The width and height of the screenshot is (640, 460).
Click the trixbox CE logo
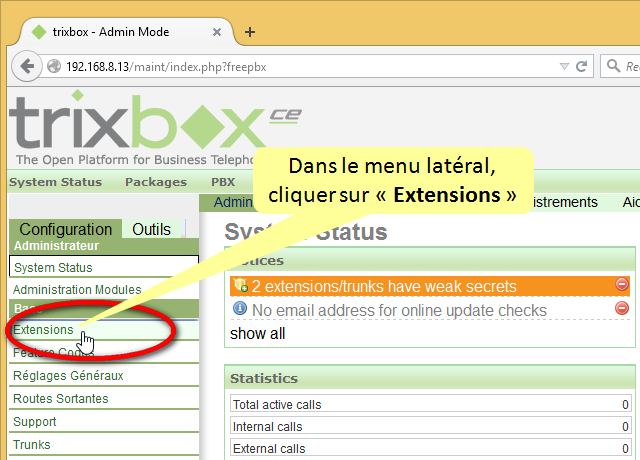pyautogui.click(x=155, y=122)
